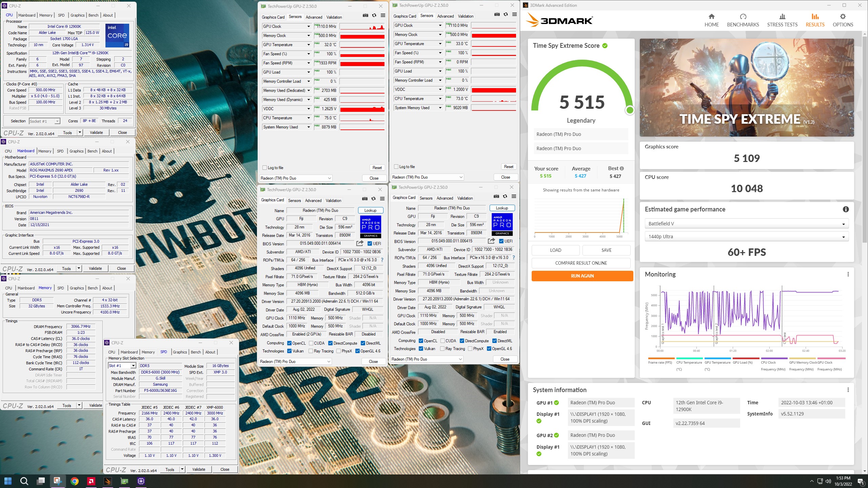Image resolution: width=868 pixels, height=488 pixels.
Task: Open Graphics tab in CPU-Z Memory window
Action: coord(77,288)
